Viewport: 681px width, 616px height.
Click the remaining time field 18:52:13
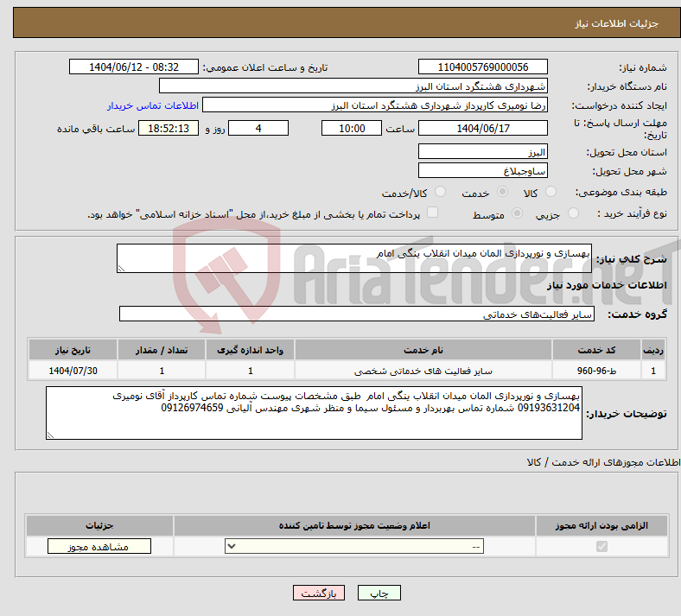169,128
